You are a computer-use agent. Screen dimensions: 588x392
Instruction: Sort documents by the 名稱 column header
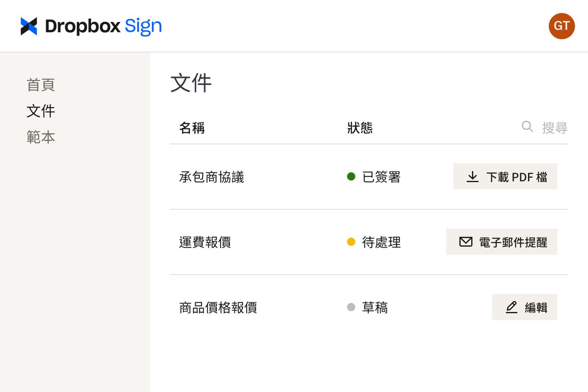[191, 128]
